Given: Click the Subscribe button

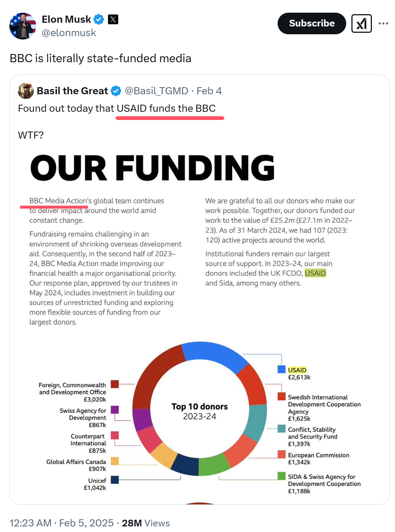Looking at the screenshot, I should click(x=312, y=23).
